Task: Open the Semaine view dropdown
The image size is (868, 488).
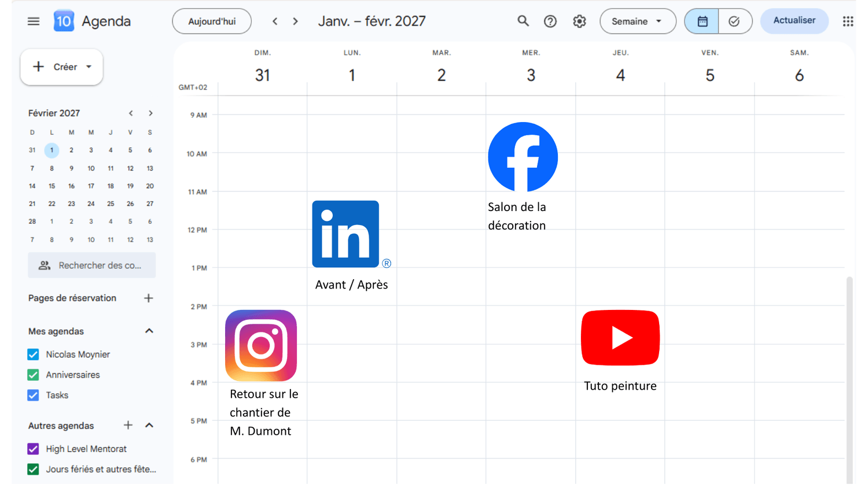Action: [638, 21]
